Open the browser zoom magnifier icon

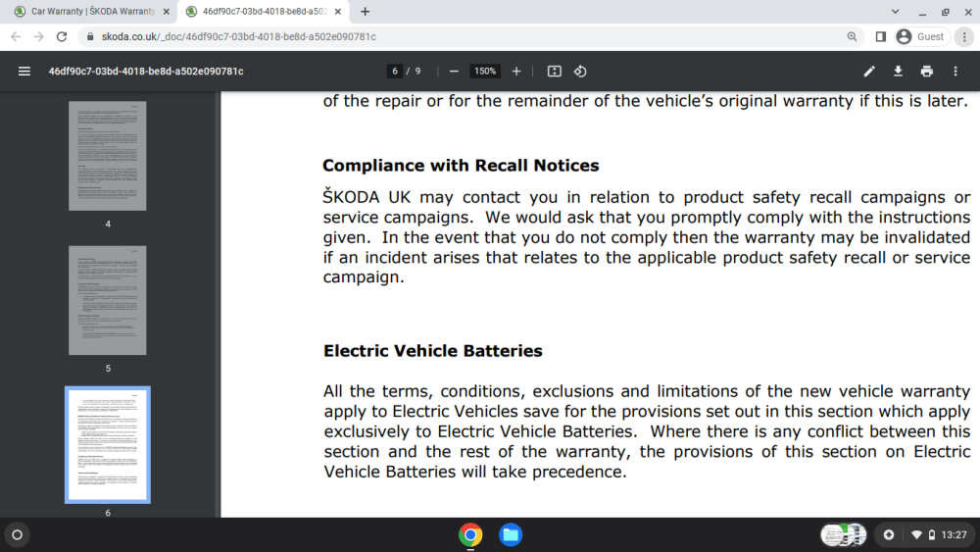pyautogui.click(x=852, y=37)
